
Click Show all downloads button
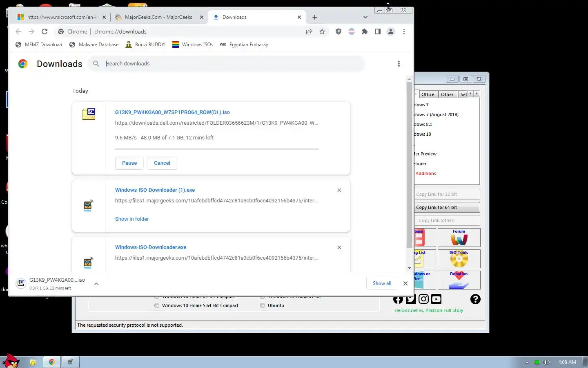(x=382, y=283)
